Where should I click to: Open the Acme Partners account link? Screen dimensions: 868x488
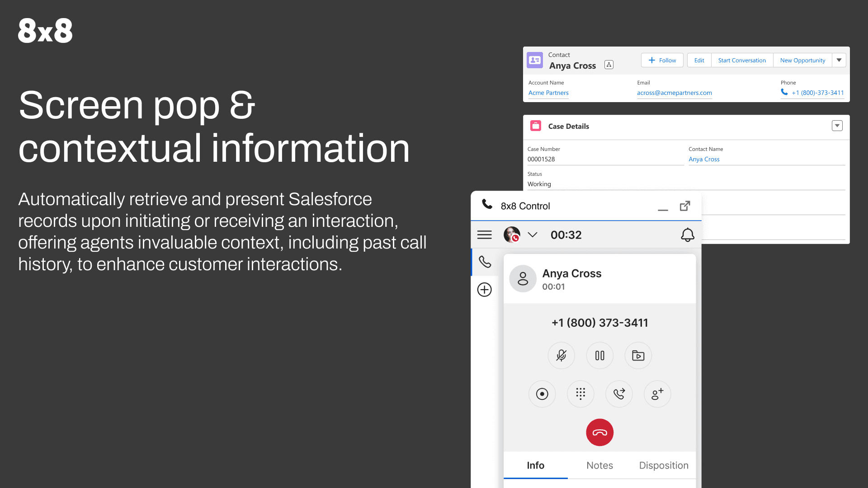pos(548,93)
